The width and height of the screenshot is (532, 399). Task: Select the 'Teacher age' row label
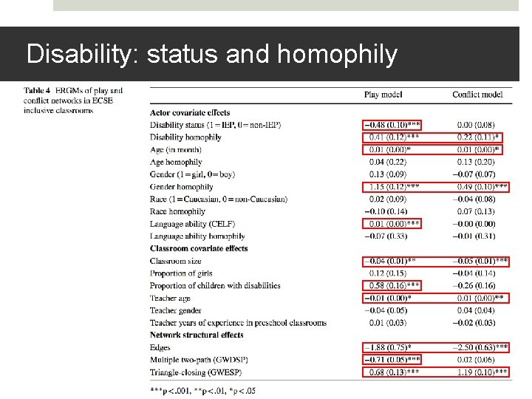pos(170,299)
